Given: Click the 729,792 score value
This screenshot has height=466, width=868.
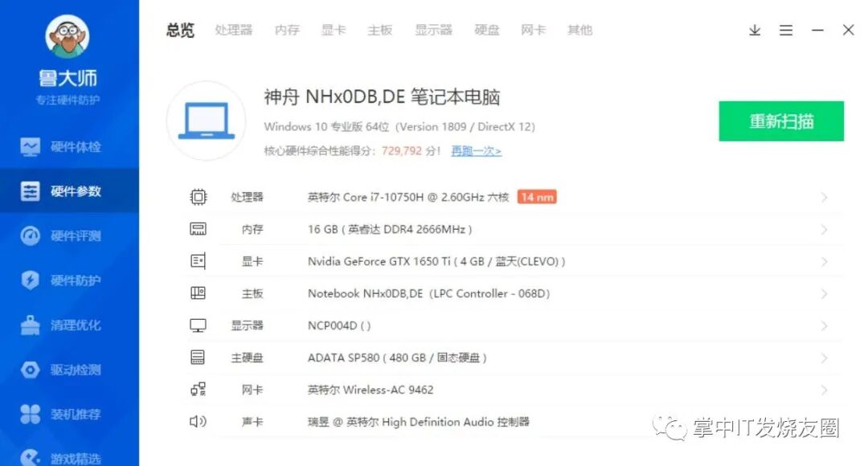Looking at the screenshot, I should click(x=401, y=150).
